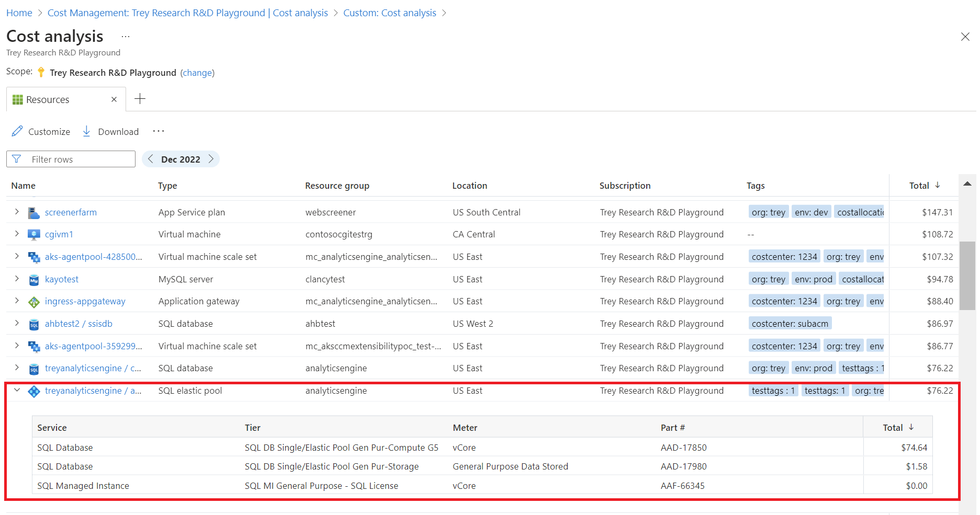
Task: Open more options next to Download
Action: click(159, 131)
